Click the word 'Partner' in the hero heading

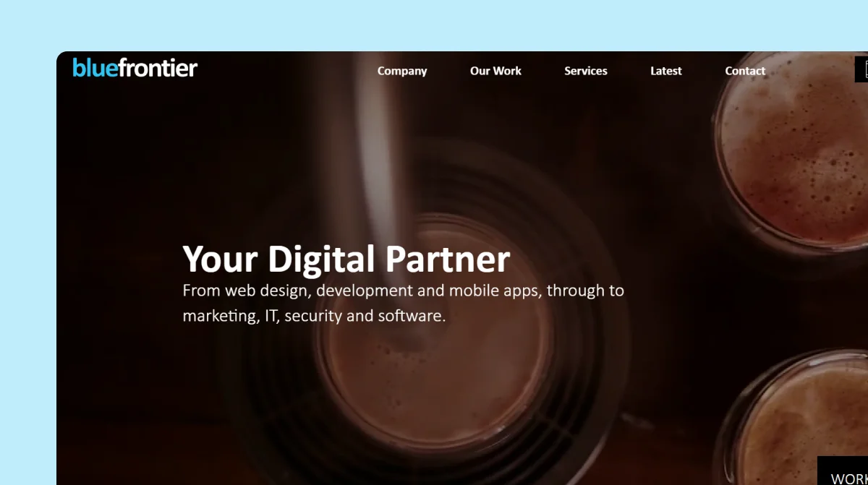tap(448, 259)
